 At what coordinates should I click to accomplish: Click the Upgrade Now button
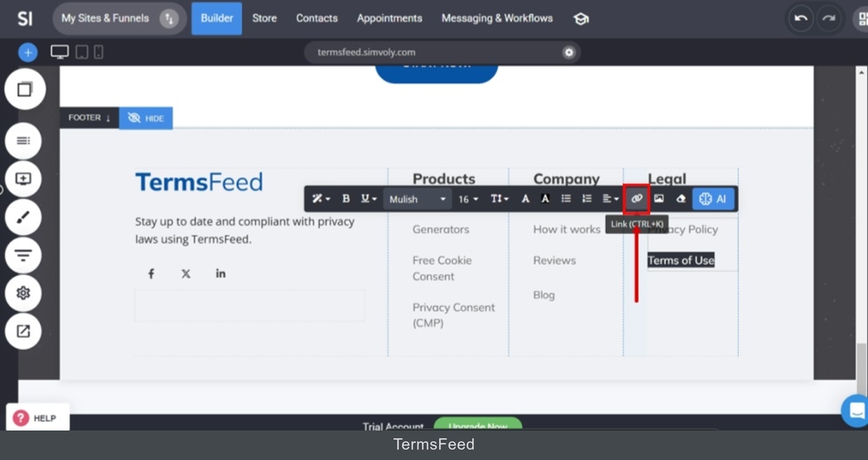click(477, 425)
